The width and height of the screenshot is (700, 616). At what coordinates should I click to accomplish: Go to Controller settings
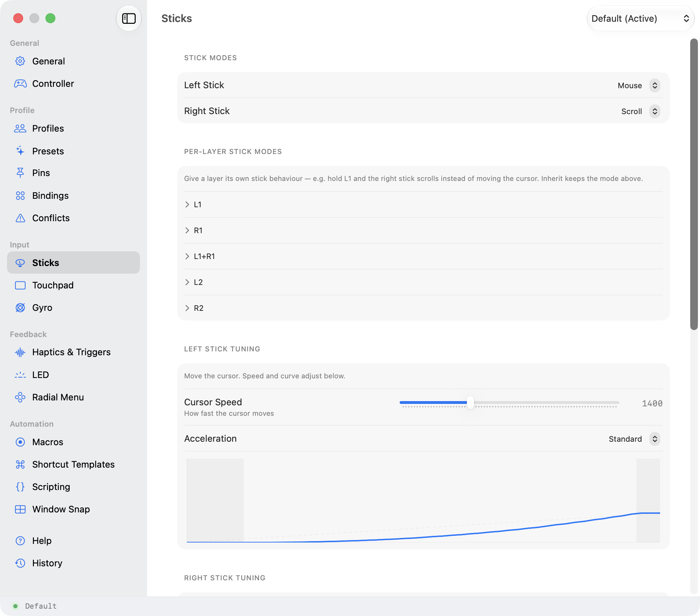[x=73, y=84]
